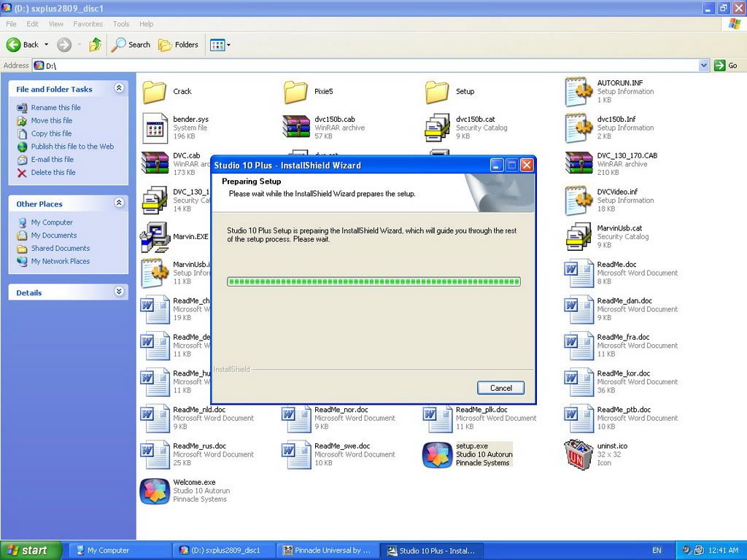The width and height of the screenshot is (747, 560).
Task: Select the Welcome.exe Studio 10 Autorun icon
Action: point(155,491)
